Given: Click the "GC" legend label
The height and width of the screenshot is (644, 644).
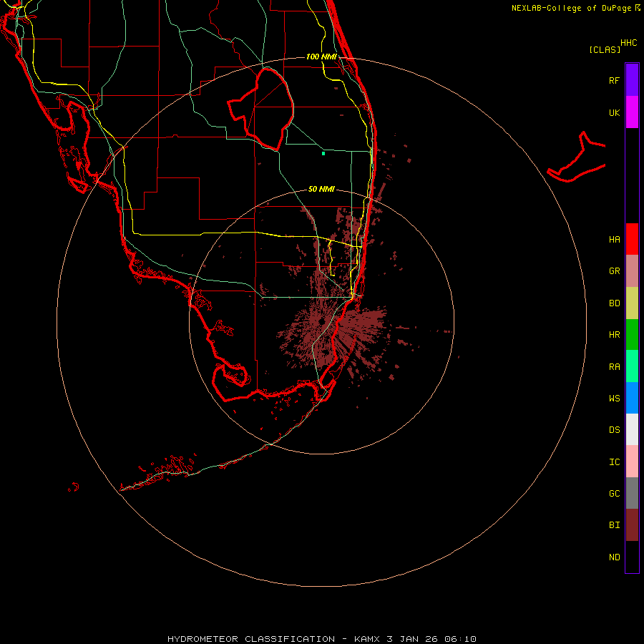Looking at the screenshot, I should (x=614, y=493).
